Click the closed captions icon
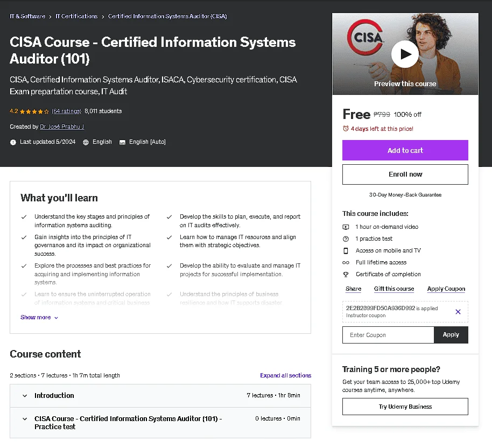Viewport: 492px width, 448px height. 122,142
